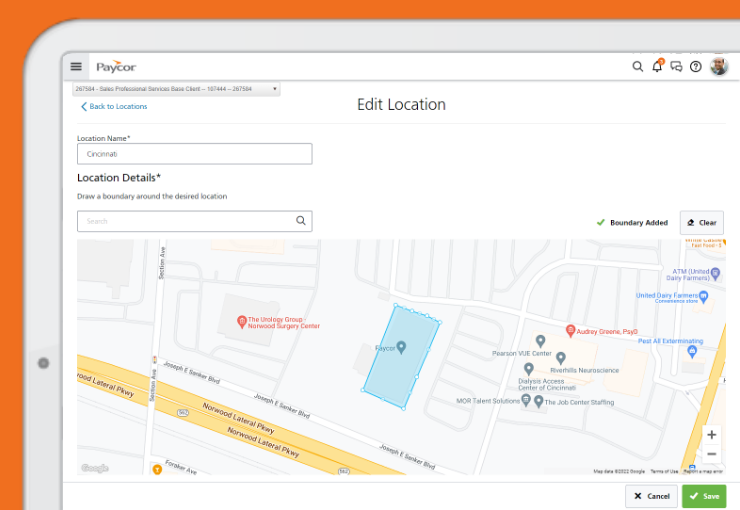
Task: Open the chat messages icon
Action: [676, 67]
